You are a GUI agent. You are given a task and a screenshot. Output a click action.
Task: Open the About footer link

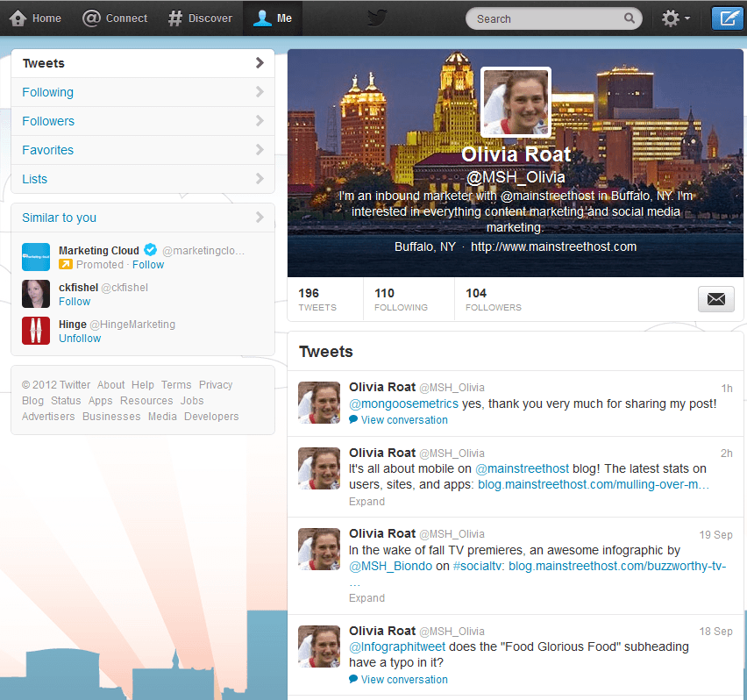click(x=111, y=384)
